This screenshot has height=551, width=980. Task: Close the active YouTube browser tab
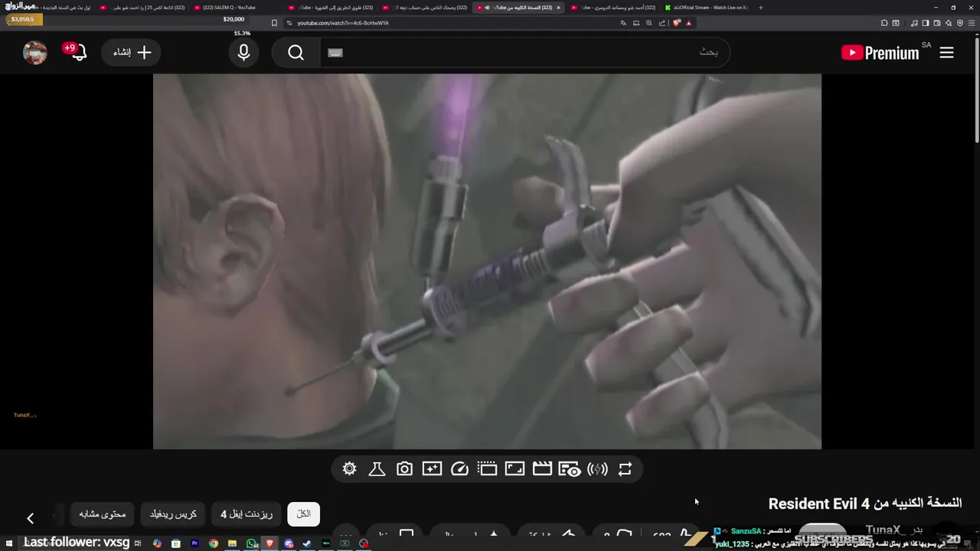[558, 8]
